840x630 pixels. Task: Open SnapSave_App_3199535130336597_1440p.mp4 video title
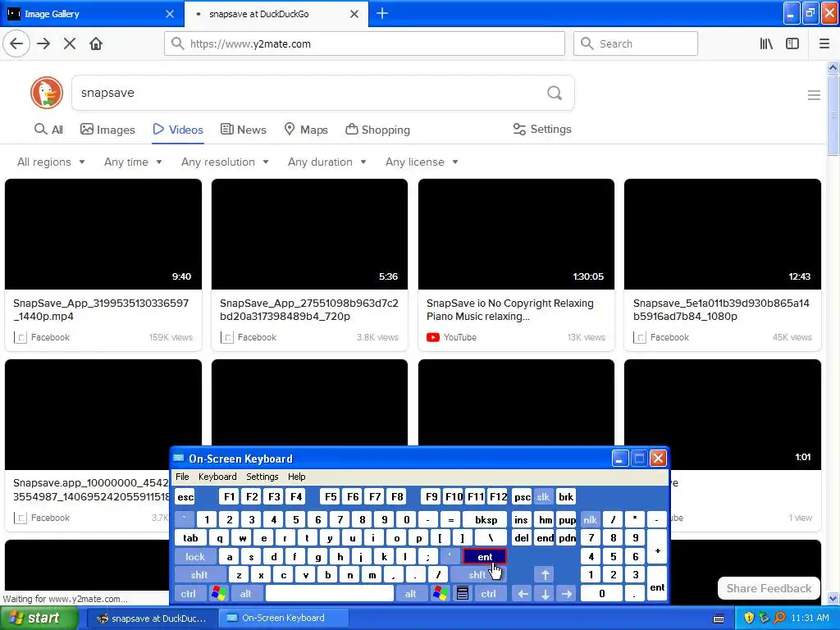101,309
